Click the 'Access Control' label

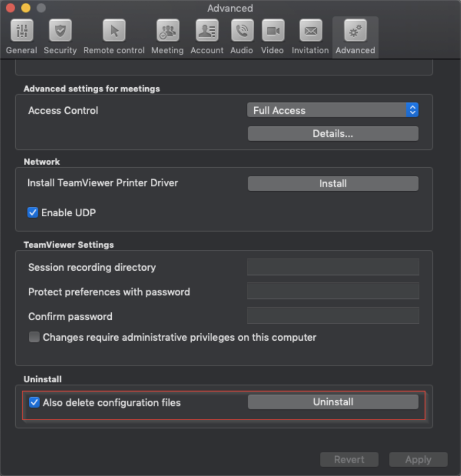point(63,110)
